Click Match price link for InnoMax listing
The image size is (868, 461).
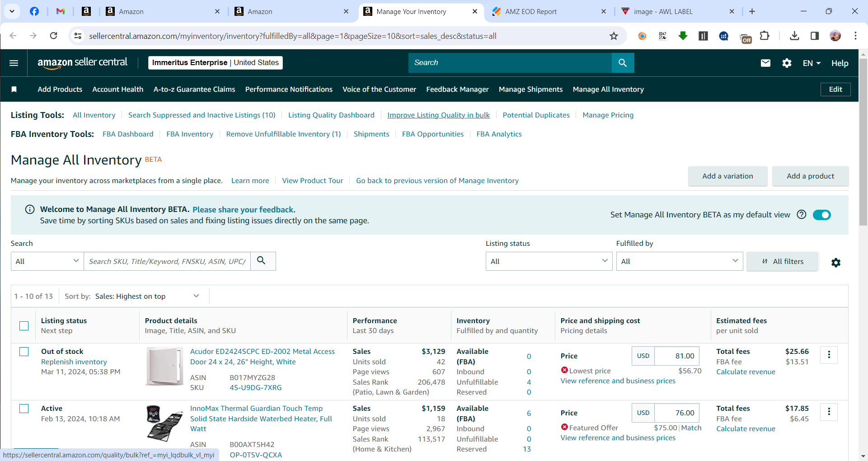point(691,428)
